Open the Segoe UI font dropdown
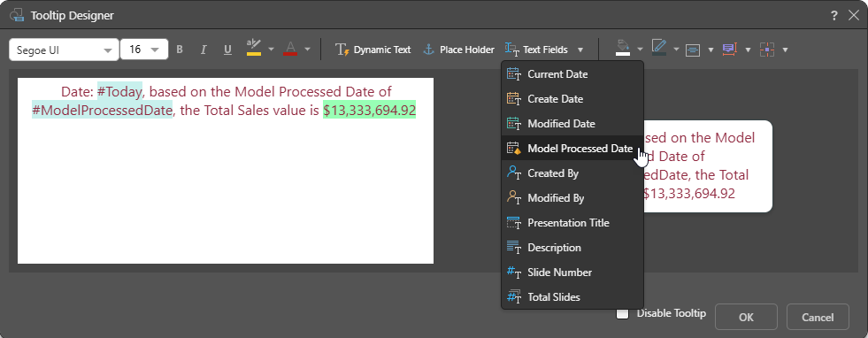Screen dimensions: 868x338 point(64,50)
